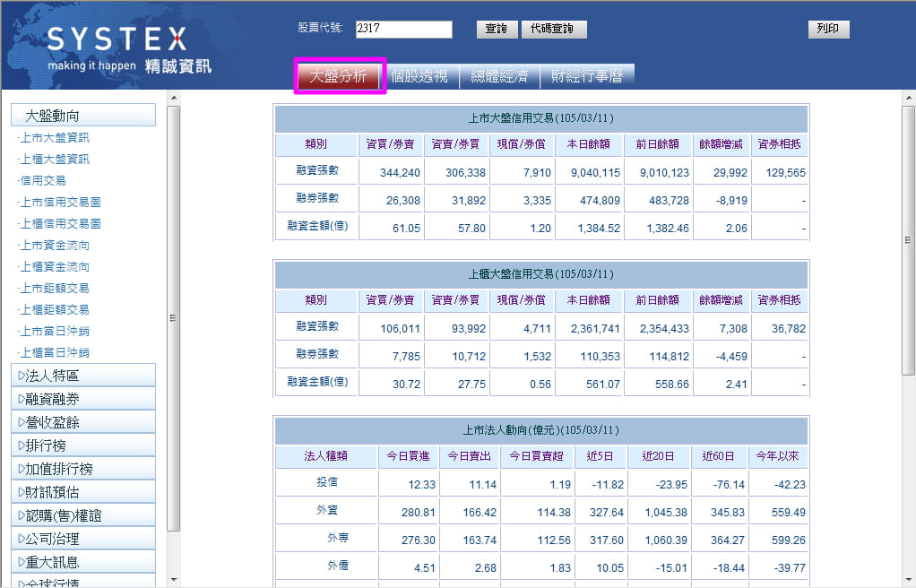Expand the 法人特區 section

tap(83, 376)
